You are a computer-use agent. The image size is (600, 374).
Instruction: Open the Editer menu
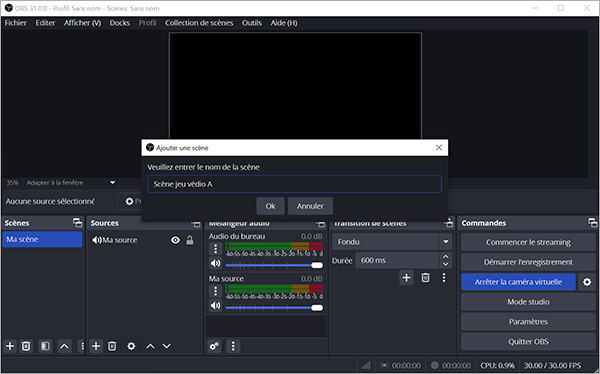[x=45, y=23]
